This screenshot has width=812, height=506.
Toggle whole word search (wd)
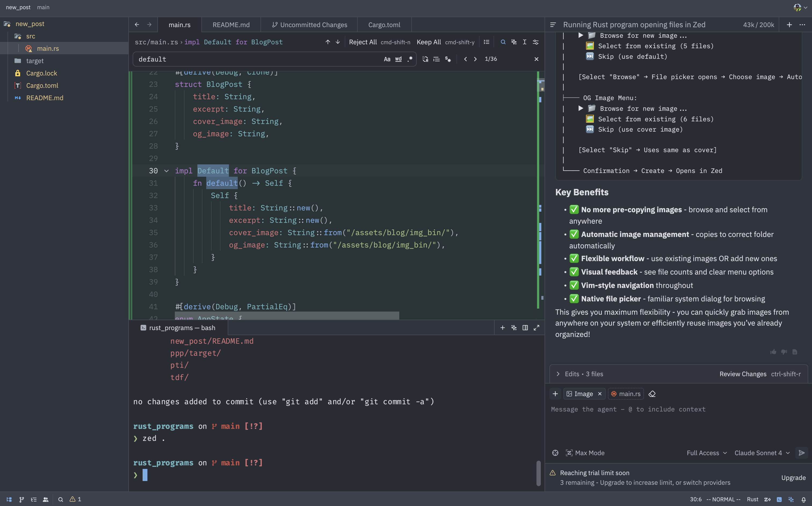click(x=398, y=59)
